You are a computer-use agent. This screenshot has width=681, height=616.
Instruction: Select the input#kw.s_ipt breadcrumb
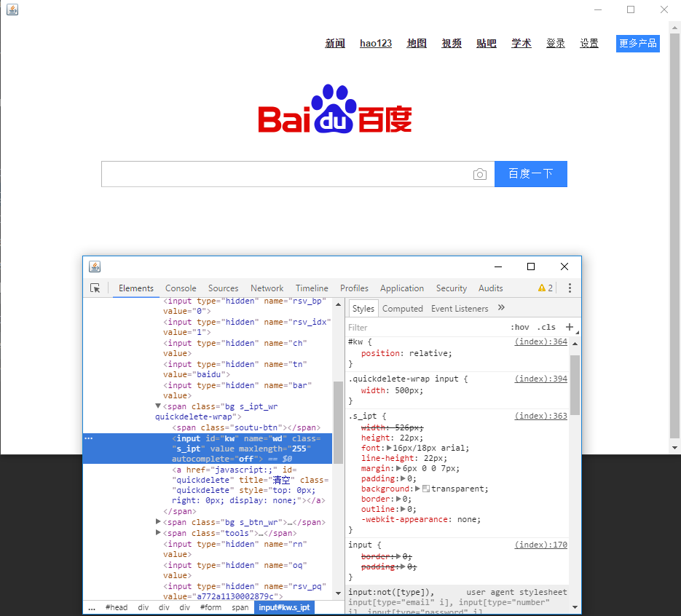coord(285,608)
